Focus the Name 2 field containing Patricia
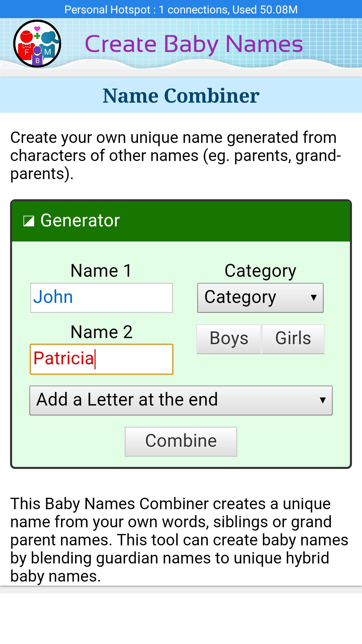 click(102, 359)
